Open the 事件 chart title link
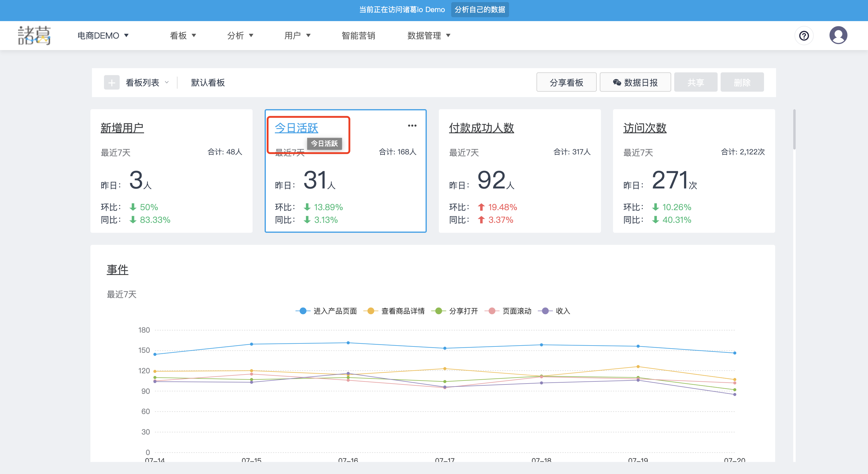868x474 pixels. click(117, 269)
